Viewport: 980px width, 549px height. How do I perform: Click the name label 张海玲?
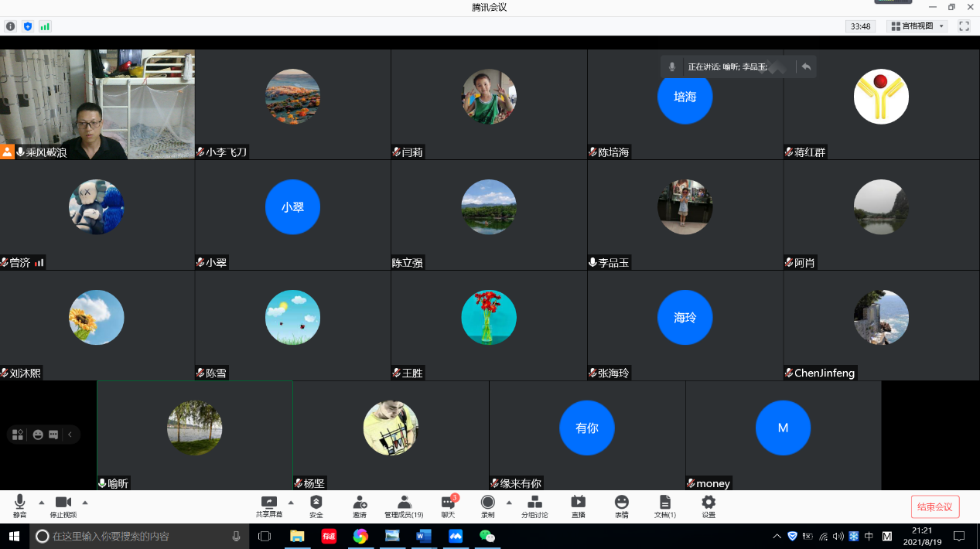614,373
